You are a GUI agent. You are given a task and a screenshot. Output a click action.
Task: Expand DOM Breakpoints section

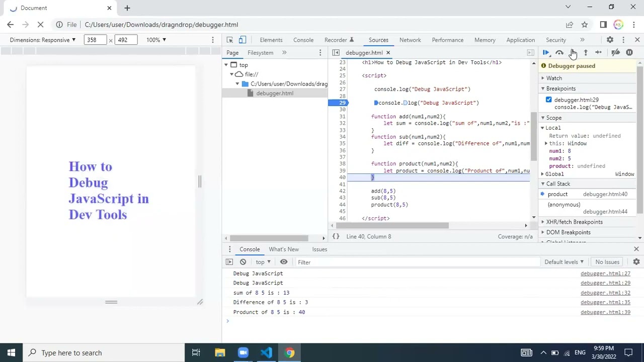[568, 232]
